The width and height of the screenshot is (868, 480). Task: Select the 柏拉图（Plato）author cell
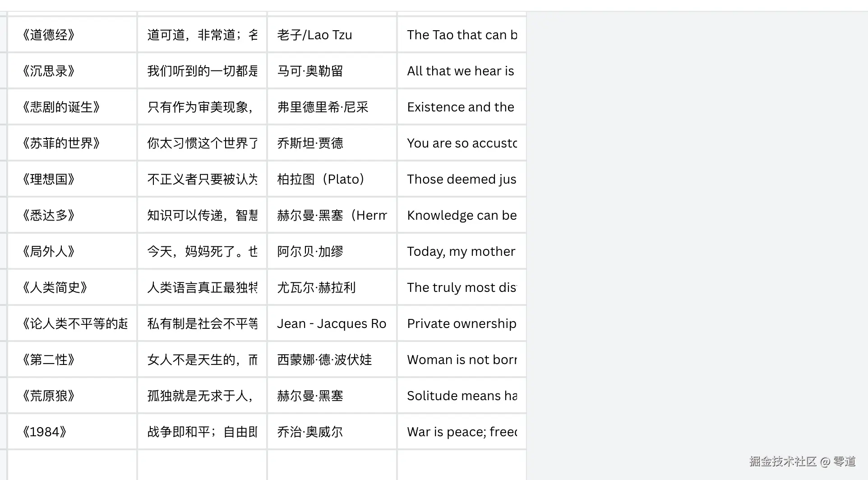pyautogui.click(x=332, y=179)
